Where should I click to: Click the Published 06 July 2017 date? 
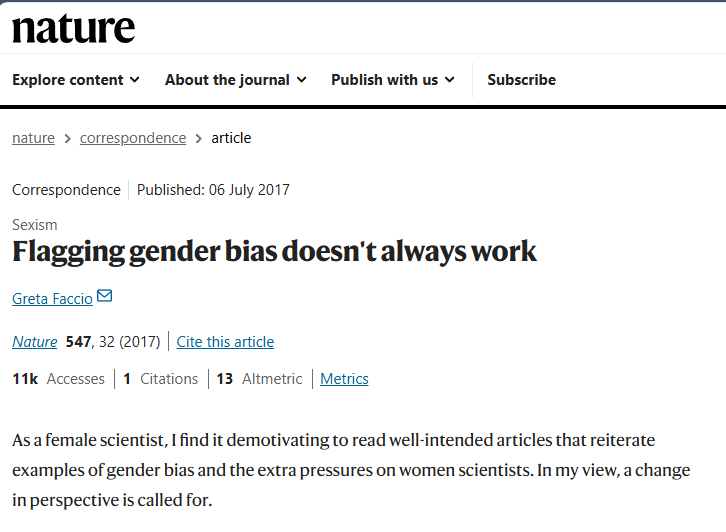[x=214, y=189]
